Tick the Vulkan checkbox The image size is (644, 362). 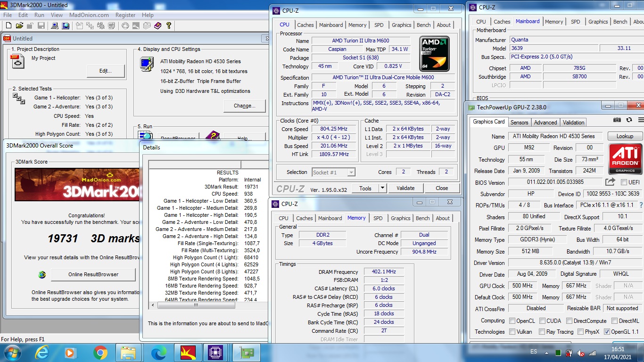click(512, 332)
